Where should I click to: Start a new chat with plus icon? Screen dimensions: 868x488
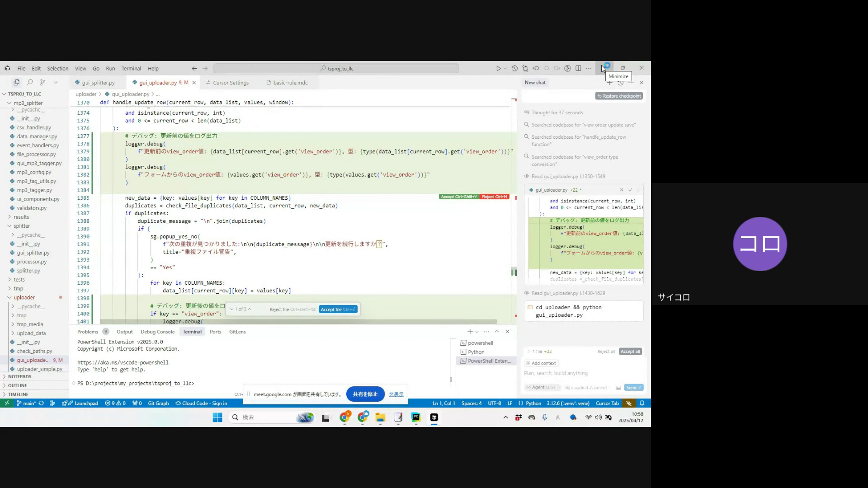pos(609,83)
